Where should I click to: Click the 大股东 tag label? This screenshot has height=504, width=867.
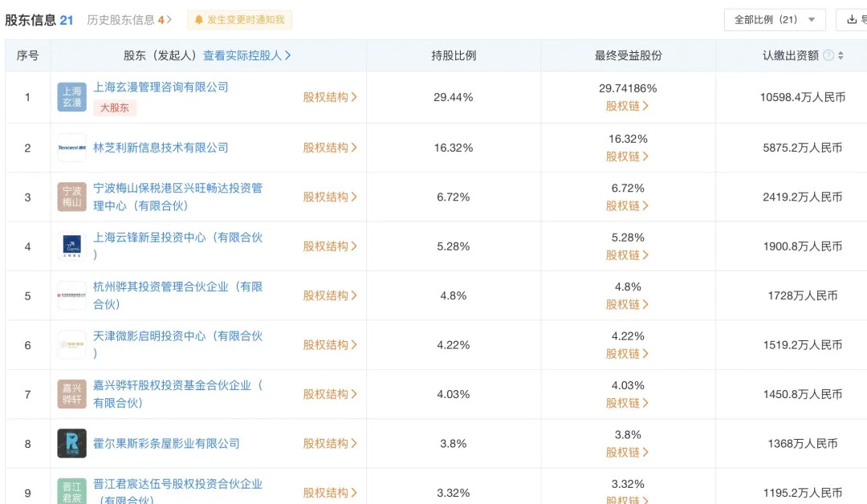click(x=115, y=108)
